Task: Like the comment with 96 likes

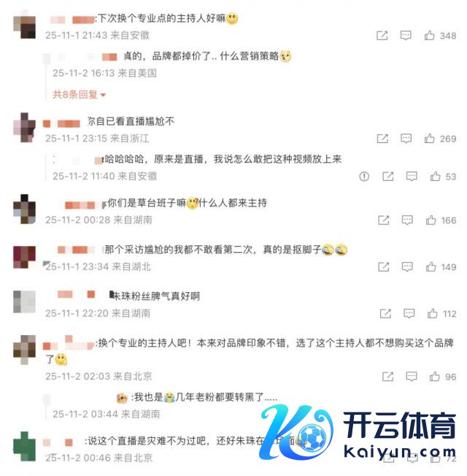Action: coord(435,377)
